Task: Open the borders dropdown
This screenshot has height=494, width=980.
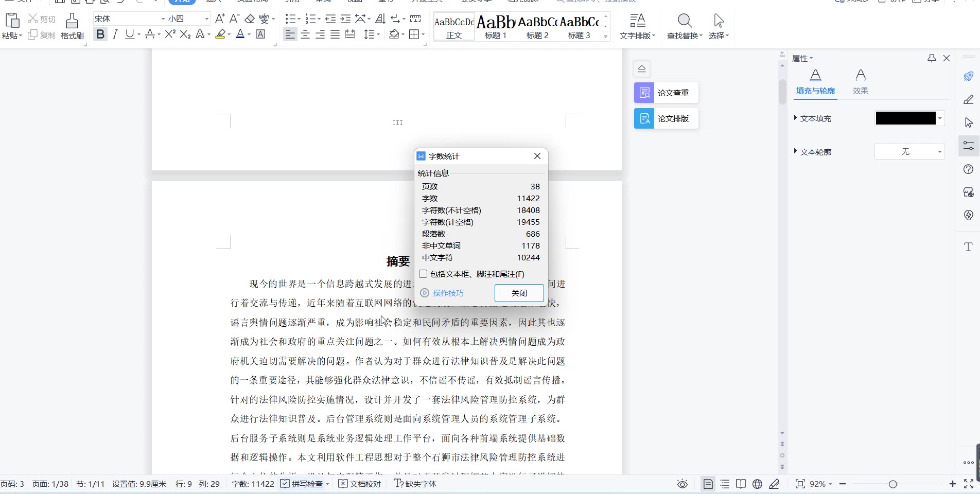Action: pos(423,34)
